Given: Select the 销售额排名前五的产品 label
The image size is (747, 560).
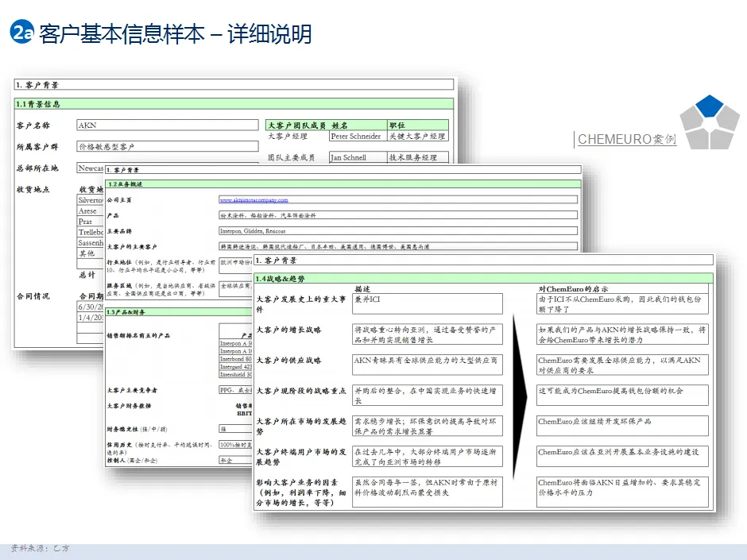Looking at the screenshot, I should click(x=138, y=335).
